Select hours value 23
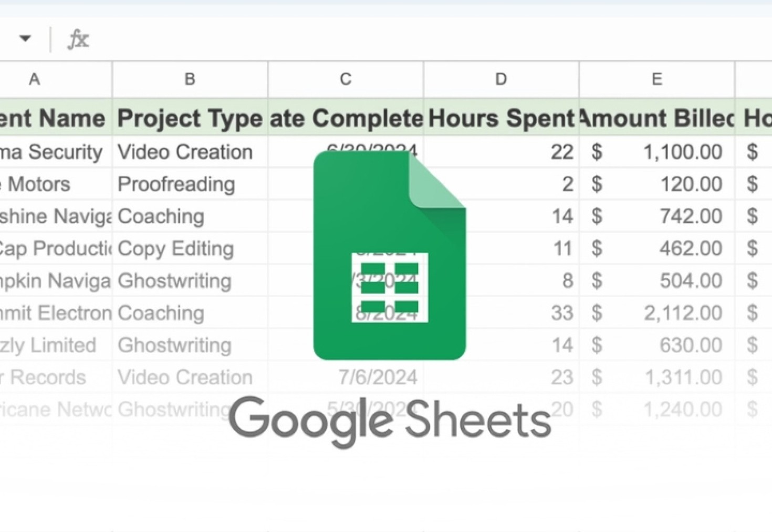This screenshot has width=772, height=532. click(x=501, y=377)
